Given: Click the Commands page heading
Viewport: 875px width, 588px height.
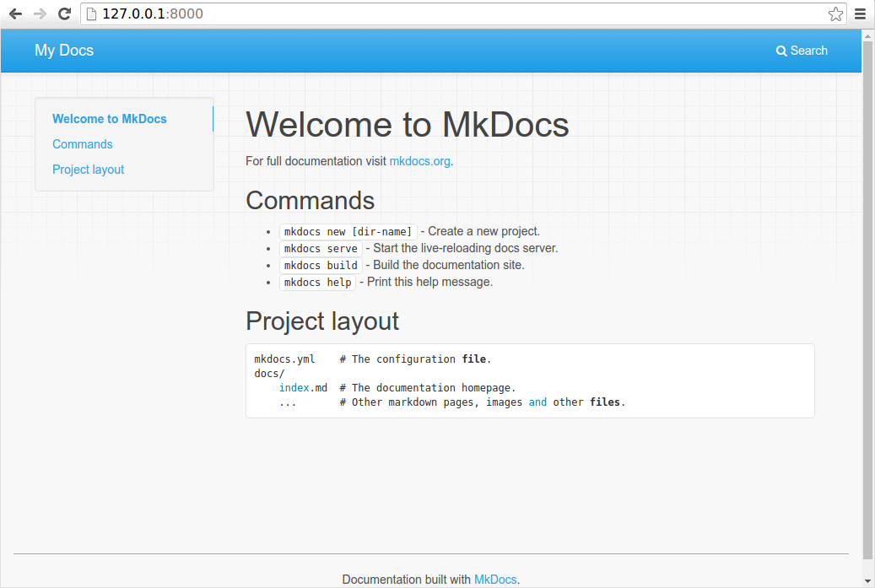Looking at the screenshot, I should pos(311,201).
